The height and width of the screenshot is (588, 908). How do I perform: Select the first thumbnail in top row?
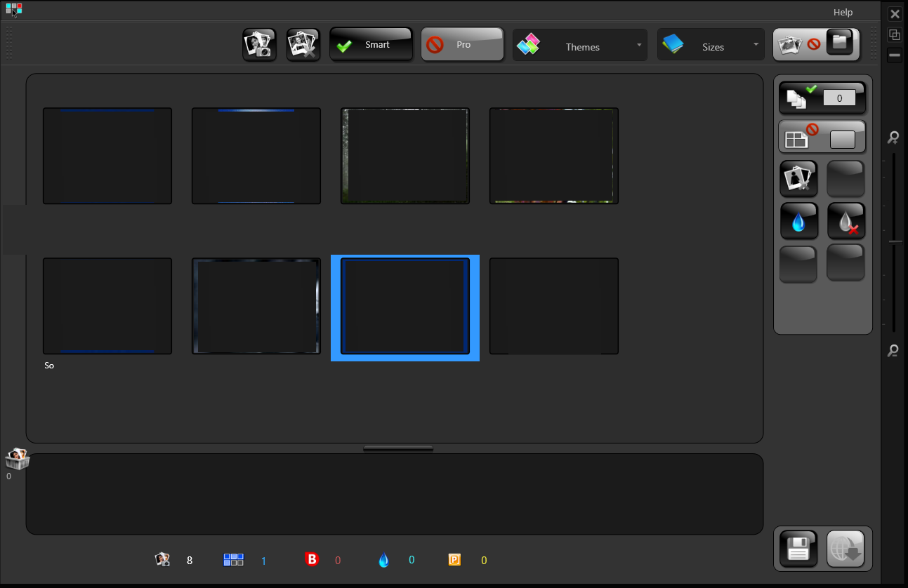pos(107,156)
